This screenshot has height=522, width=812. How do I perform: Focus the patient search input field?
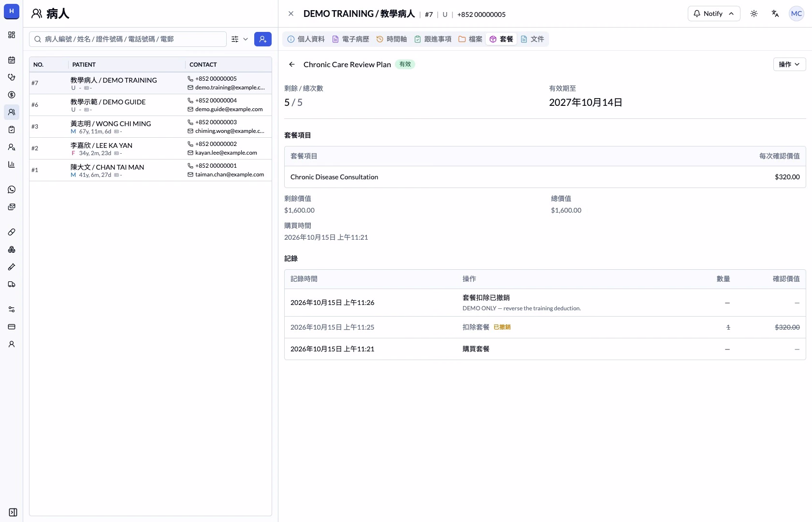click(x=128, y=39)
